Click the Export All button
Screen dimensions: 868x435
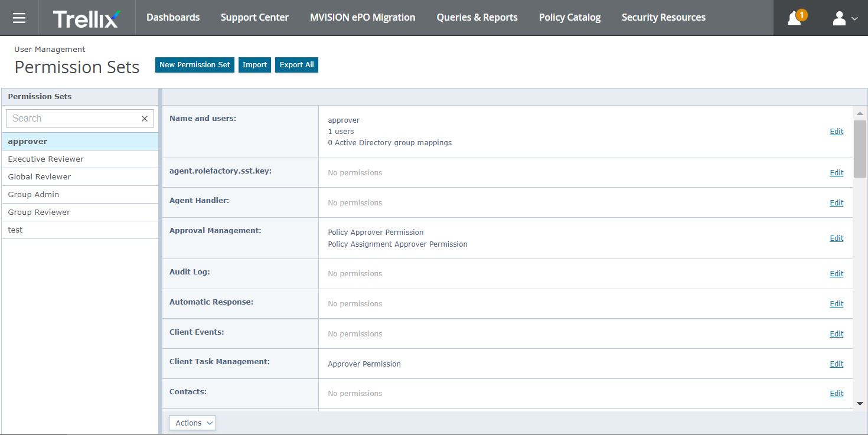point(296,65)
